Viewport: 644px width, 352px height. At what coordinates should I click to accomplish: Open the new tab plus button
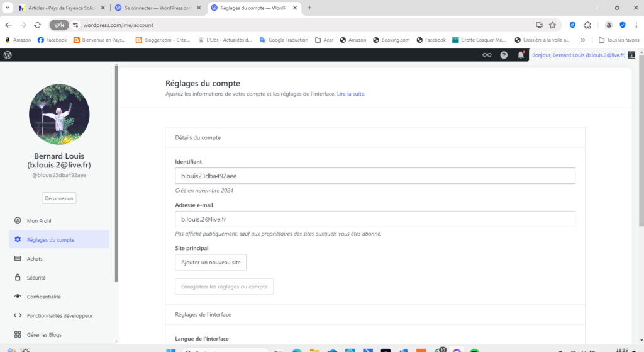(309, 8)
